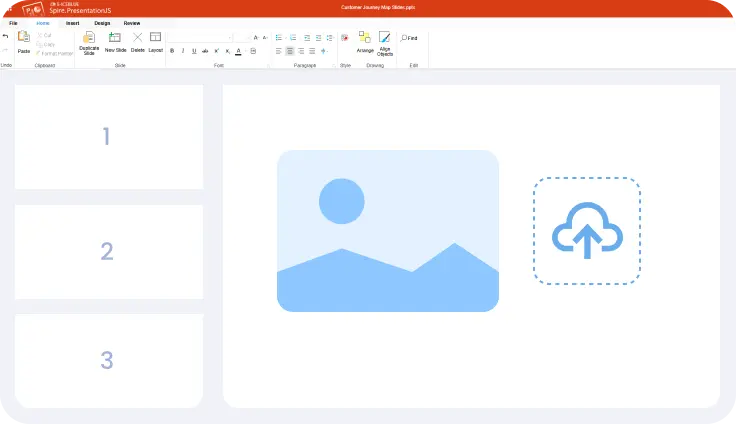Screen dimensions: 736x424
Task: Click the Find button
Action: 412,38
